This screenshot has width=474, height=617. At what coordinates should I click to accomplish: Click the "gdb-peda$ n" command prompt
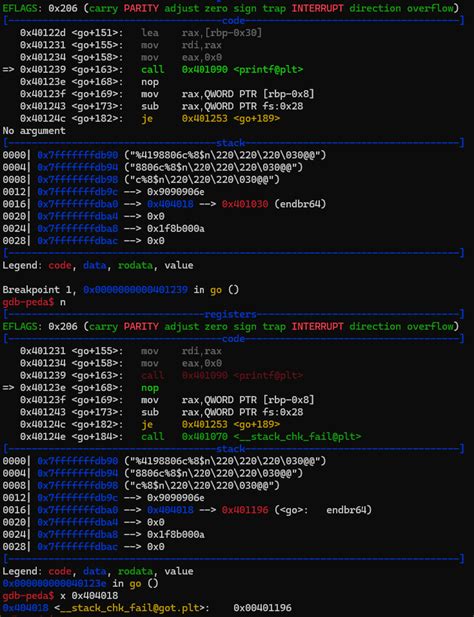[34, 302]
